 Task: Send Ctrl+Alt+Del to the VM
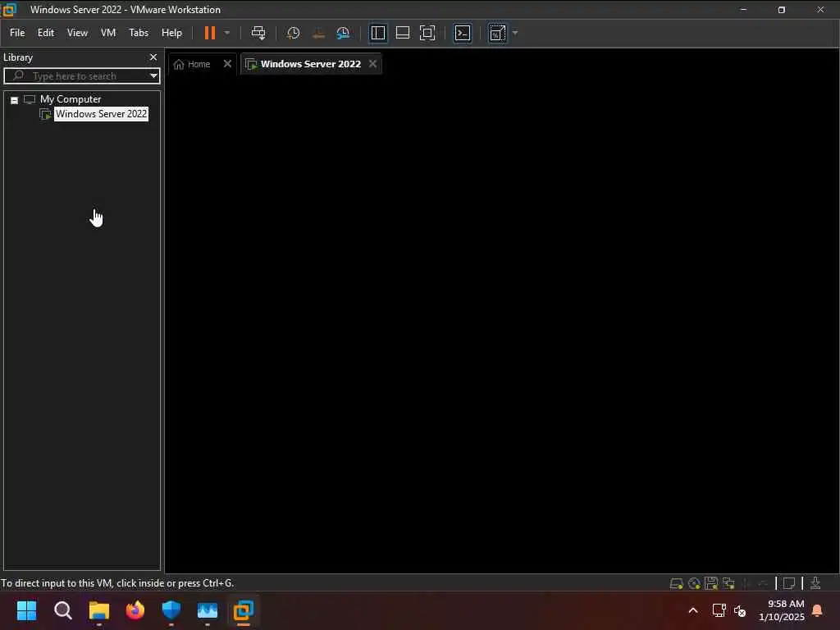tap(258, 33)
